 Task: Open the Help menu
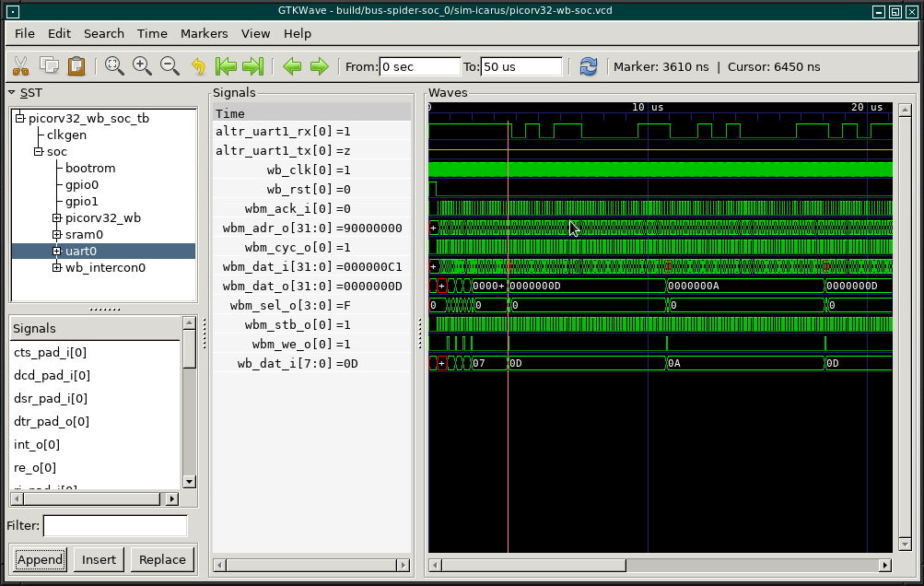(297, 33)
